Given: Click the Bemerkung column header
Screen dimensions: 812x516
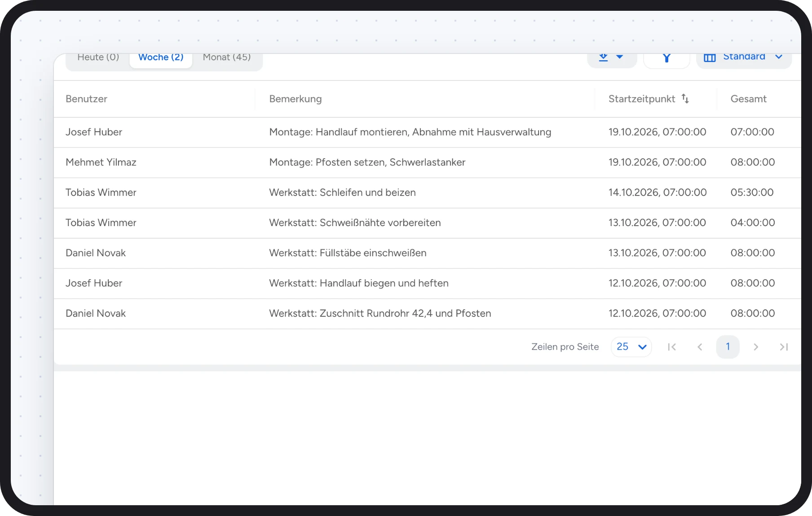Looking at the screenshot, I should pos(296,99).
